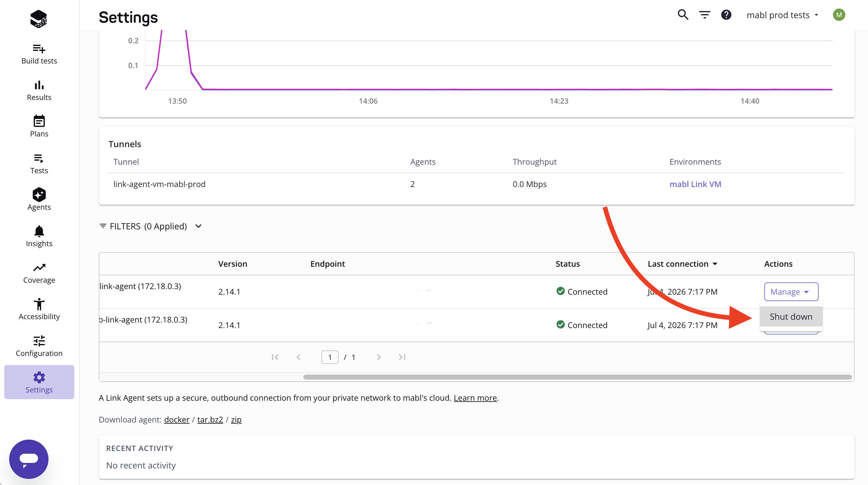The width and height of the screenshot is (868, 485).
Task: Open the chat support bubble
Action: (x=29, y=459)
